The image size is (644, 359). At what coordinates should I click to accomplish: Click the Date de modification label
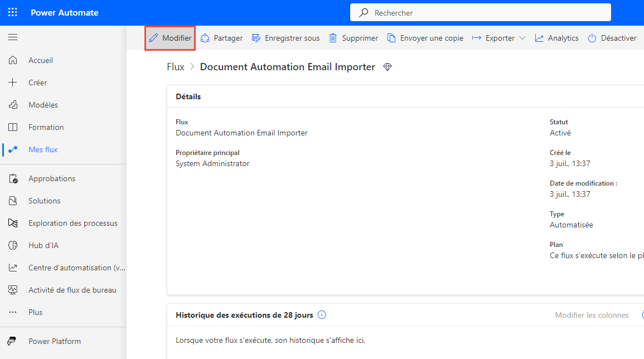tap(583, 183)
